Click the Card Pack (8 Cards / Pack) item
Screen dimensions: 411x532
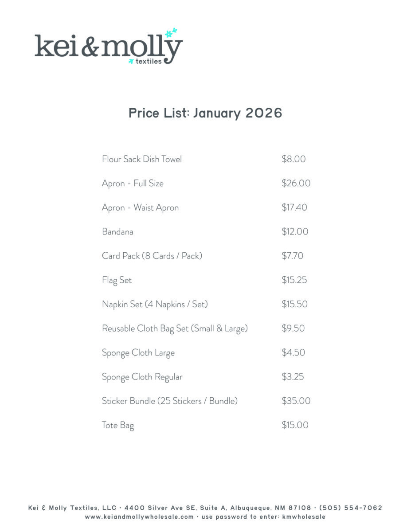coord(152,256)
